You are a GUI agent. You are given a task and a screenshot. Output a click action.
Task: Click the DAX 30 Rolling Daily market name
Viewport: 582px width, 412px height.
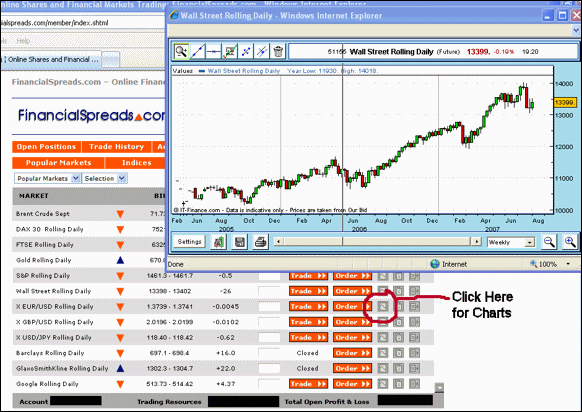click(49, 229)
